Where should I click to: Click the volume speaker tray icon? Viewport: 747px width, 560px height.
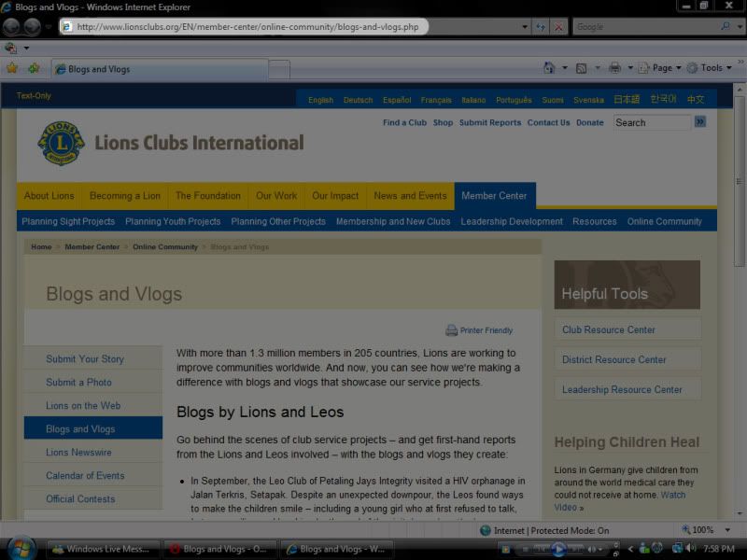tap(691, 549)
